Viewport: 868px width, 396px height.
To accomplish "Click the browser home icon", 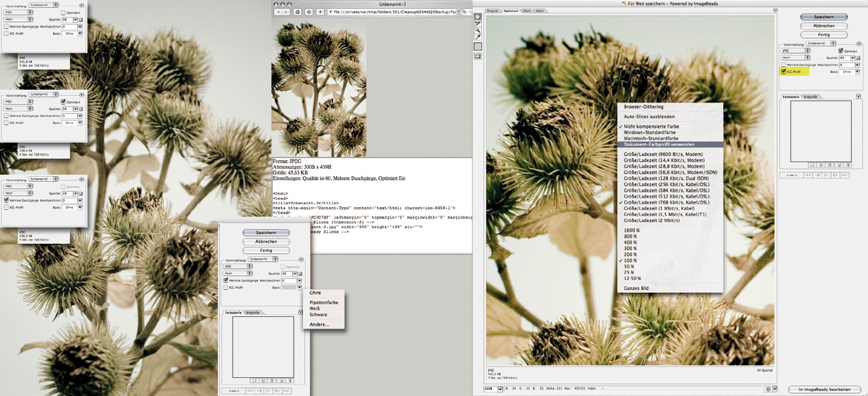I will click(298, 12).
